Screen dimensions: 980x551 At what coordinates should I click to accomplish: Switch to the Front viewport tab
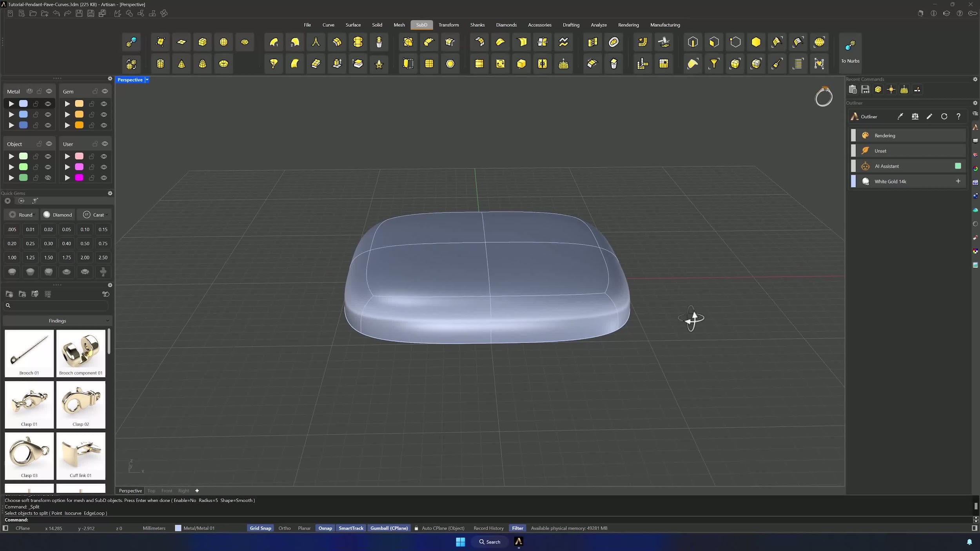[x=167, y=491]
